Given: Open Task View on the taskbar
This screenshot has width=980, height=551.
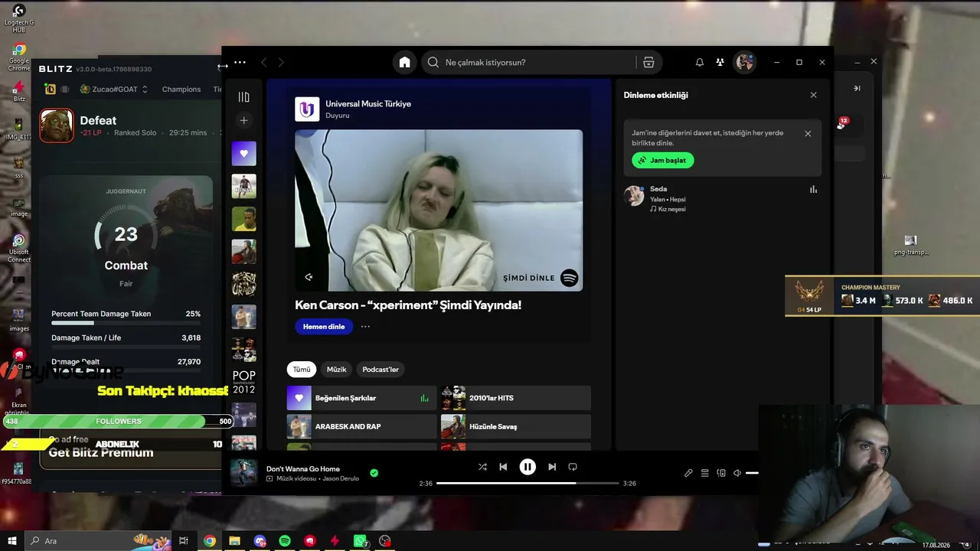Looking at the screenshot, I should pos(184,541).
